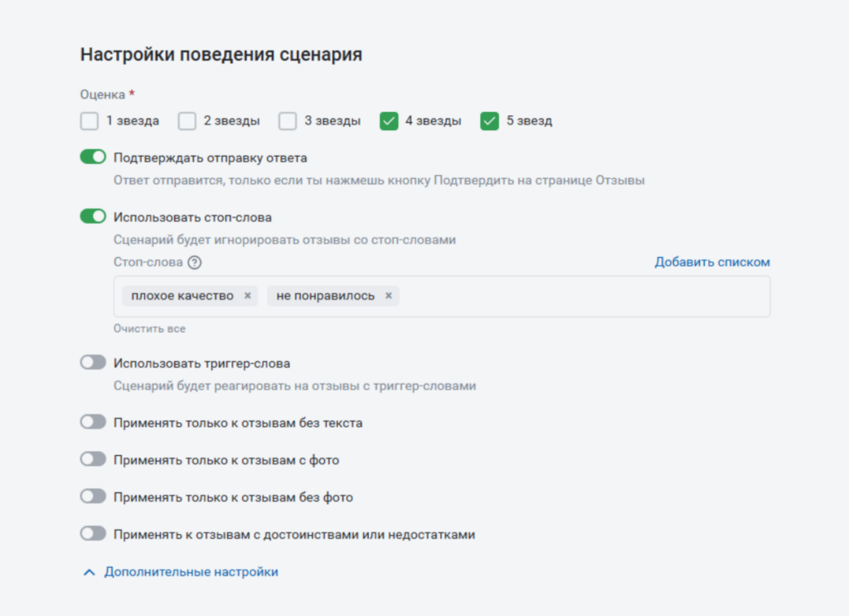The height and width of the screenshot is (616, 849).
Task: Disable the "Подтверждать отправку ответа" toggle
Action: pos(92,156)
